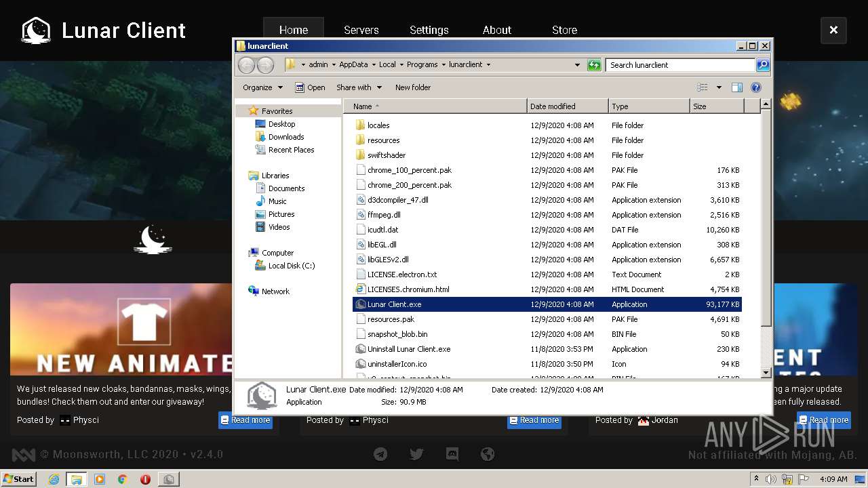Open Discord icon in Lunar Client footer
Viewport: 868px width, 488px height.
point(452,454)
